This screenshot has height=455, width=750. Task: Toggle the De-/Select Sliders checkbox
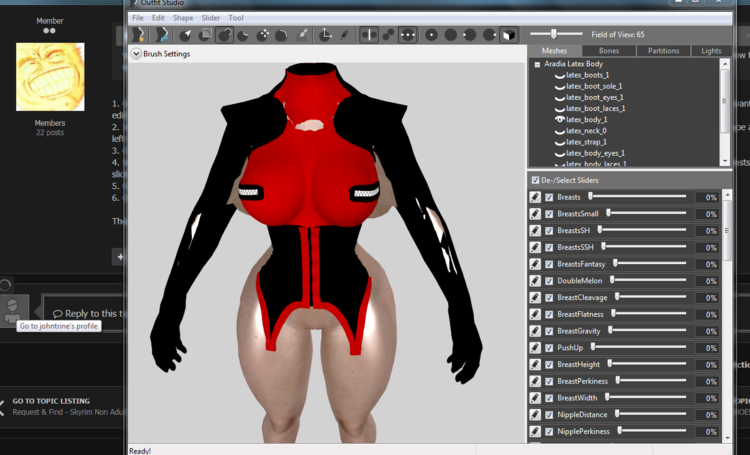click(535, 180)
